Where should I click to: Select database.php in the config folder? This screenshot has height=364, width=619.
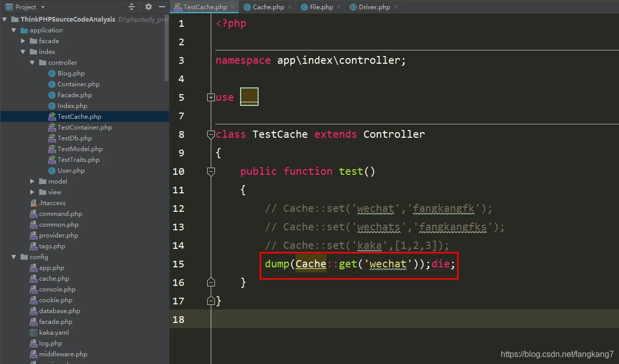59,311
